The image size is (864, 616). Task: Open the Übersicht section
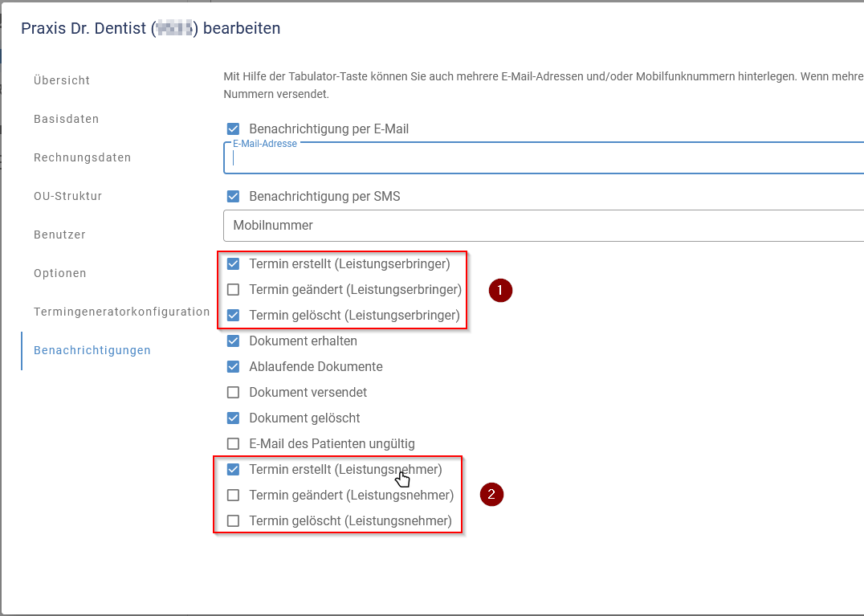(62, 80)
